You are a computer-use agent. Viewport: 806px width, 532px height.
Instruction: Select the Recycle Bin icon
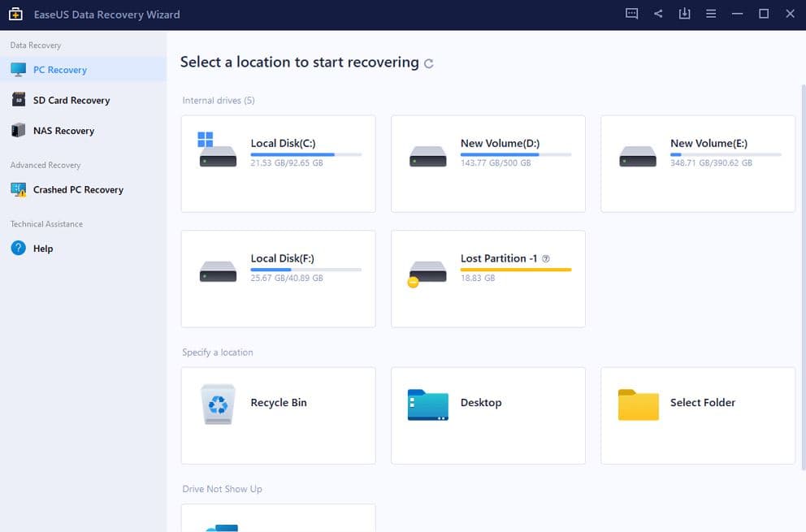pos(218,404)
